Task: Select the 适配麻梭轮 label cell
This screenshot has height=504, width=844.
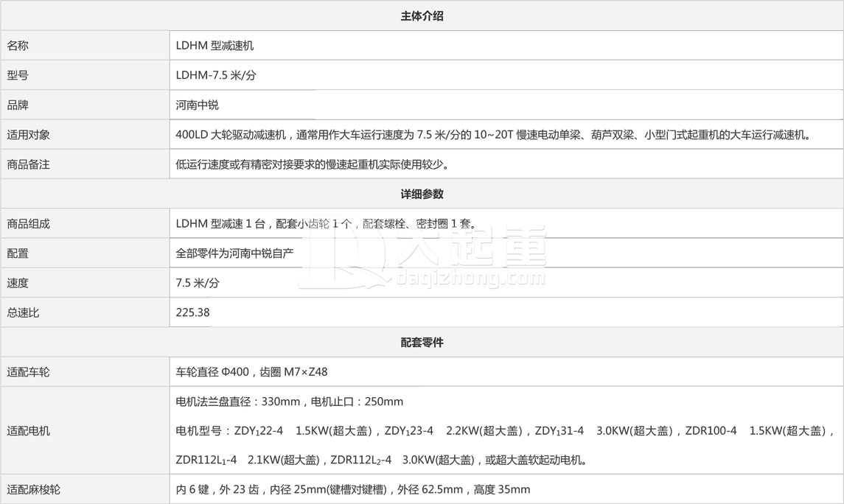Action: [85, 489]
